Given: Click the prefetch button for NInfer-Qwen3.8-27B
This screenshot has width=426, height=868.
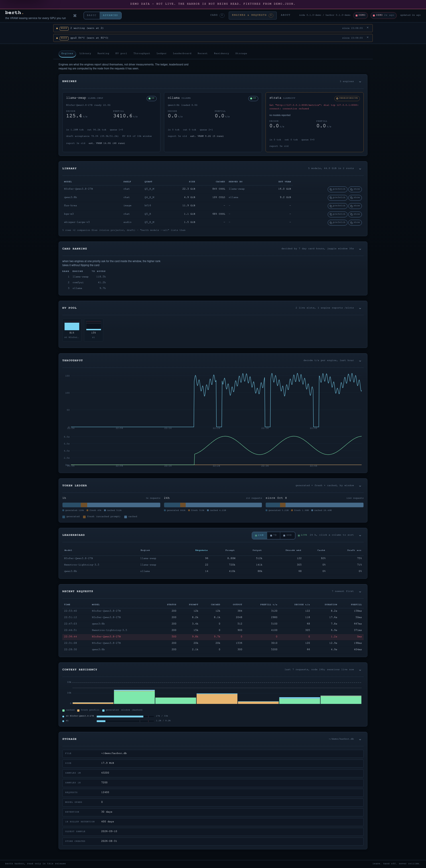Looking at the screenshot, I should (337, 189).
